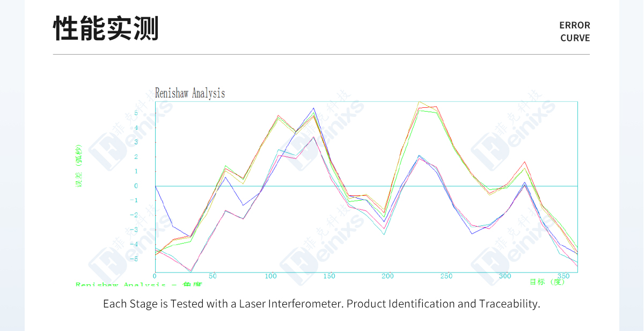The width and height of the screenshot is (644, 331).
Task: Click the Laser Interferometer caption sentence
Action: coord(321,304)
